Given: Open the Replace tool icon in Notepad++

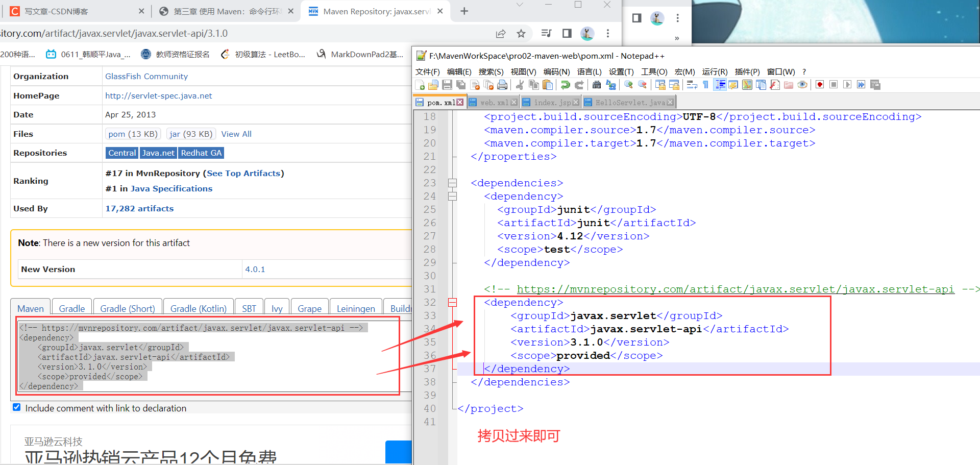Looking at the screenshot, I should [610, 85].
